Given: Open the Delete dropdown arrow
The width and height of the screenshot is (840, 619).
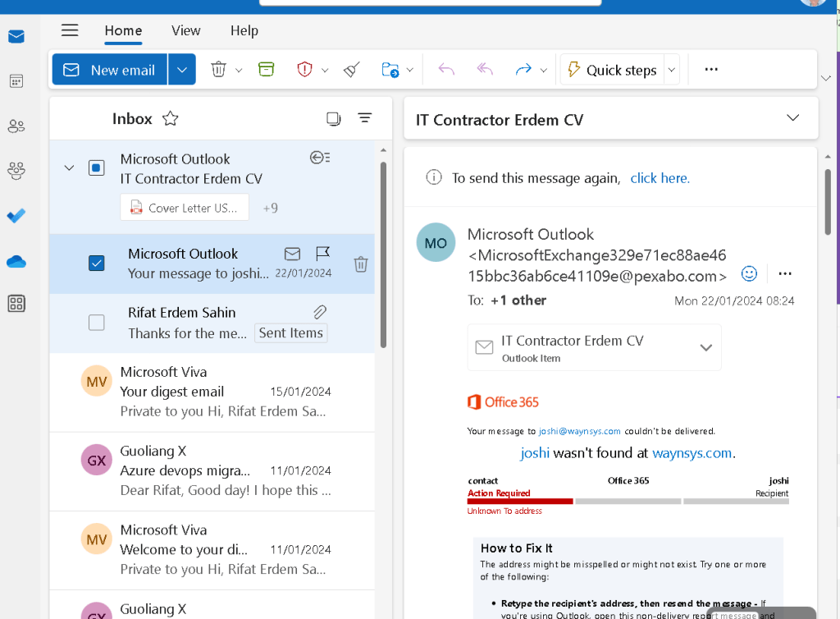Looking at the screenshot, I should coord(239,71).
